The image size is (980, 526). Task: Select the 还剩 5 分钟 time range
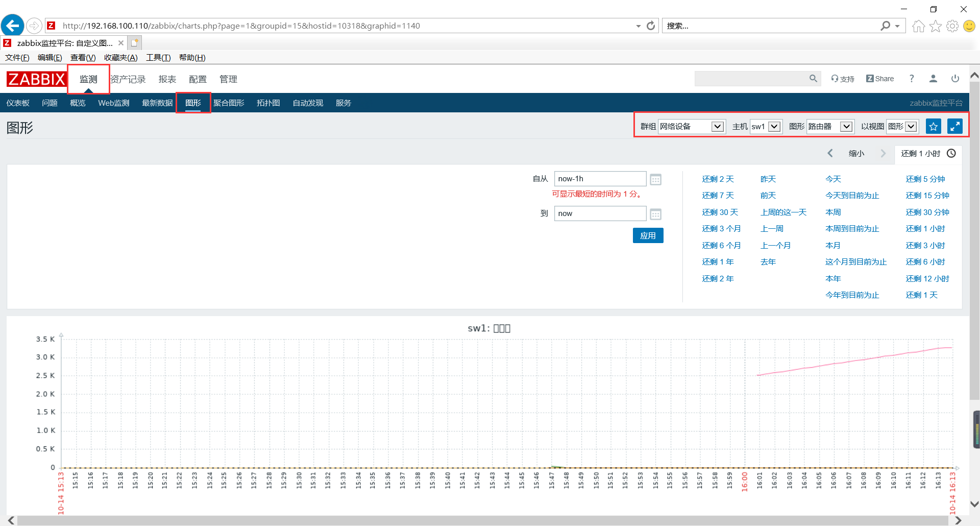[x=925, y=179]
